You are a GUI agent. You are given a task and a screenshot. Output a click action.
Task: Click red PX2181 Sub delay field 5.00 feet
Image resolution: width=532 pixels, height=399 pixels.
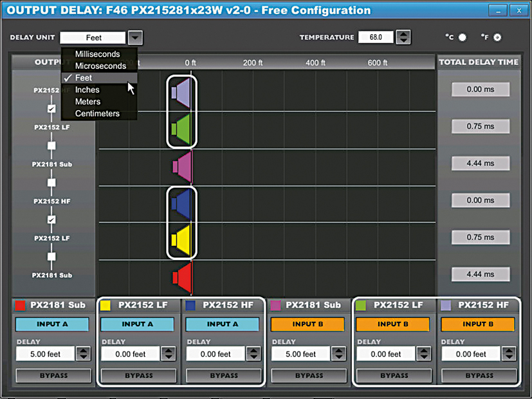pyautogui.click(x=45, y=354)
